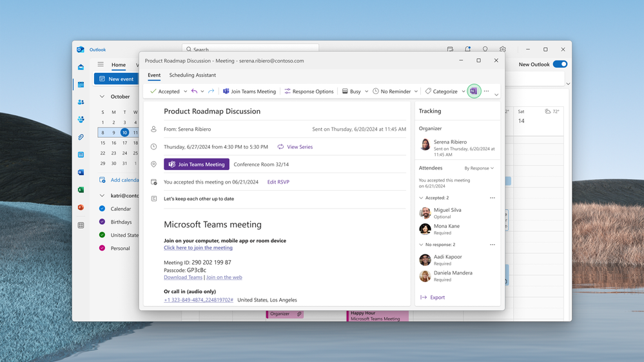Open People icon in Outlook sidebar
644x362 pixels.
pos(81,102)
